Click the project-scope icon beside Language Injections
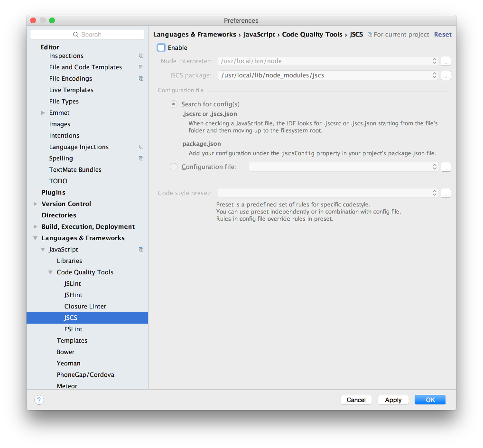Screen dimensions: 483x448 tap(141, 147)
